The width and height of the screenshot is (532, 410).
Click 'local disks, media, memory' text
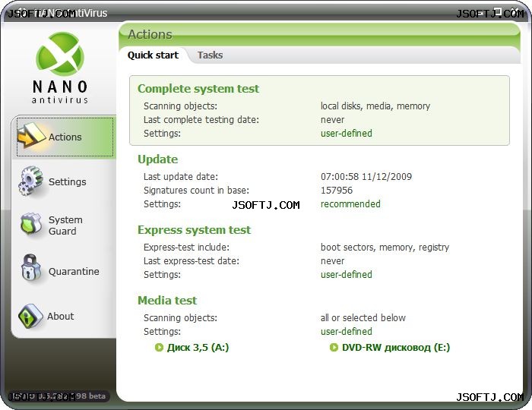pos(375,106)
